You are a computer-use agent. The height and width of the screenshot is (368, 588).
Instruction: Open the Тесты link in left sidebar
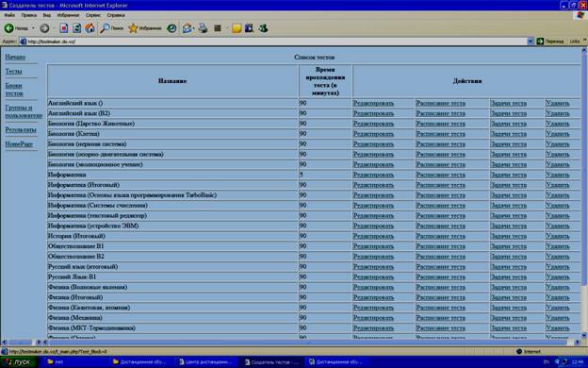(13, 71)
